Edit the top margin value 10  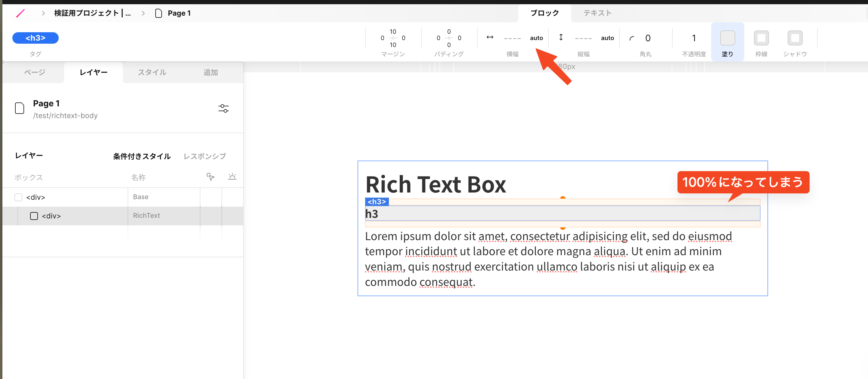(393, 31)
